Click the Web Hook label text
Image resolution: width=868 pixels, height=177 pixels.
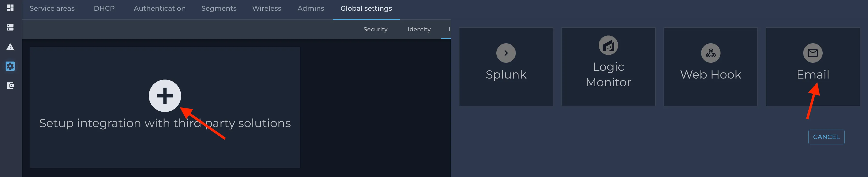pyautogui.click(x=711, y=75)
